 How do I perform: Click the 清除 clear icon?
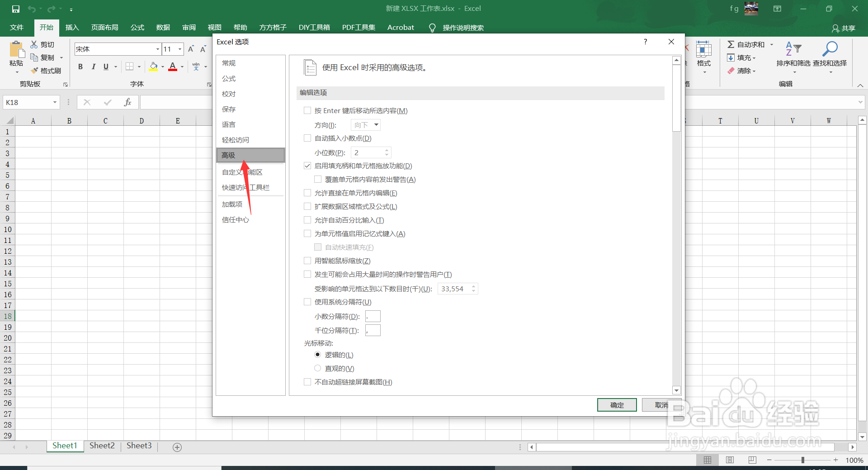pos(741,71)
